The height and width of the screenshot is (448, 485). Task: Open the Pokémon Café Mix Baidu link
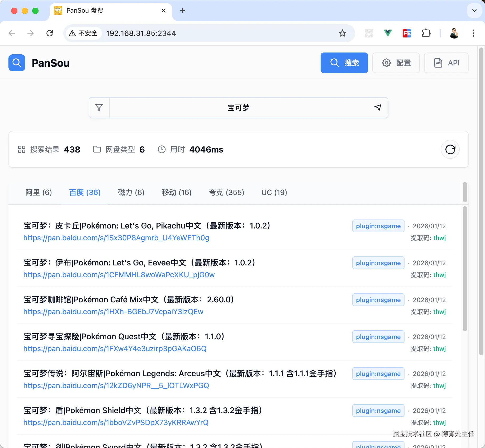tap(113, 312)
